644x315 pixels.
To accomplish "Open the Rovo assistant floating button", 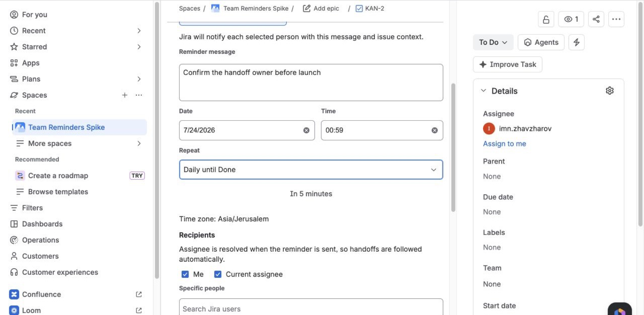I will 619,309.
